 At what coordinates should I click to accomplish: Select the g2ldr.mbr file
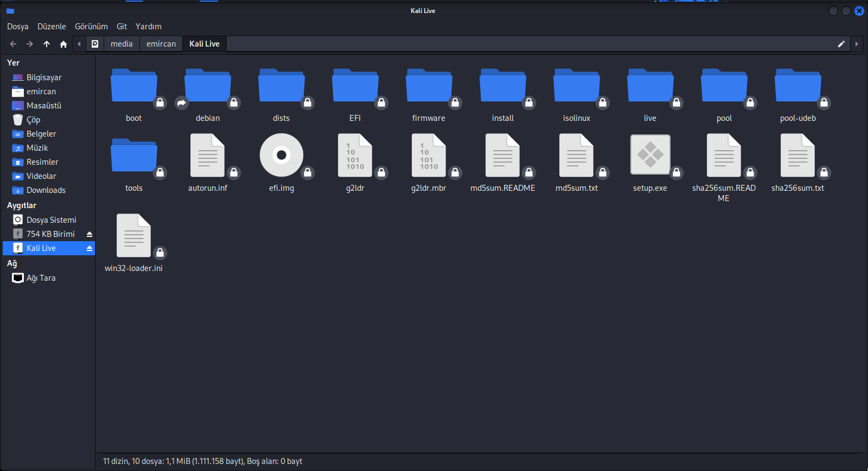click(429, 156)
